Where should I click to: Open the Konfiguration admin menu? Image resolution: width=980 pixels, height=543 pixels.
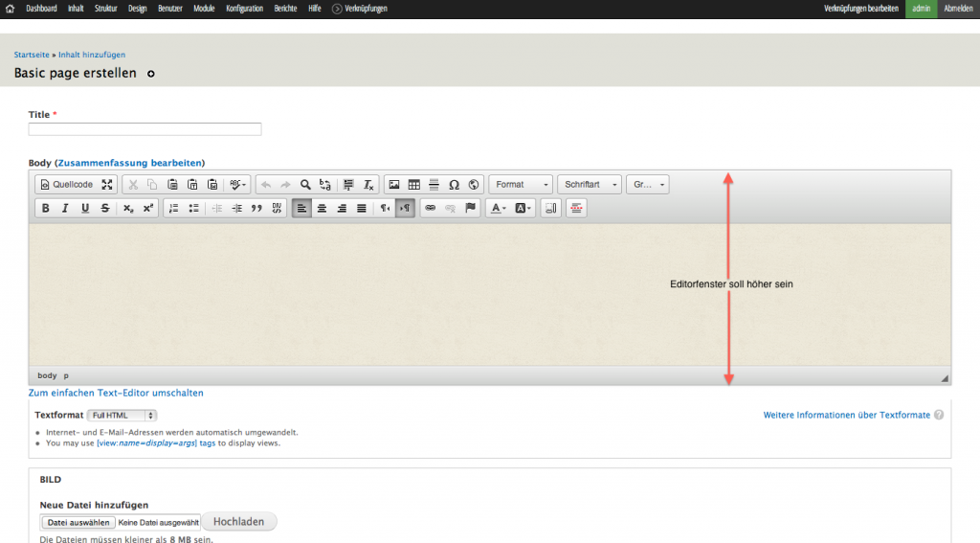click(245, 8)
